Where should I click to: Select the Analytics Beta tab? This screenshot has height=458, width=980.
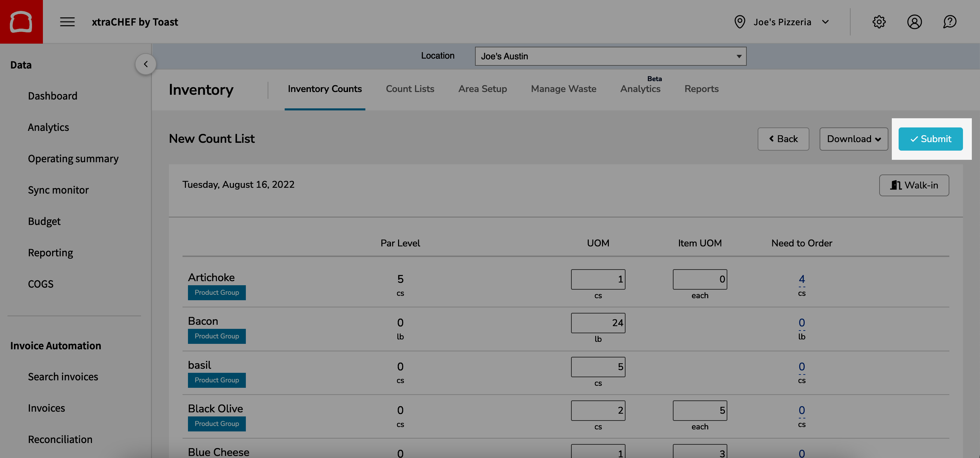tap(640, 89)
